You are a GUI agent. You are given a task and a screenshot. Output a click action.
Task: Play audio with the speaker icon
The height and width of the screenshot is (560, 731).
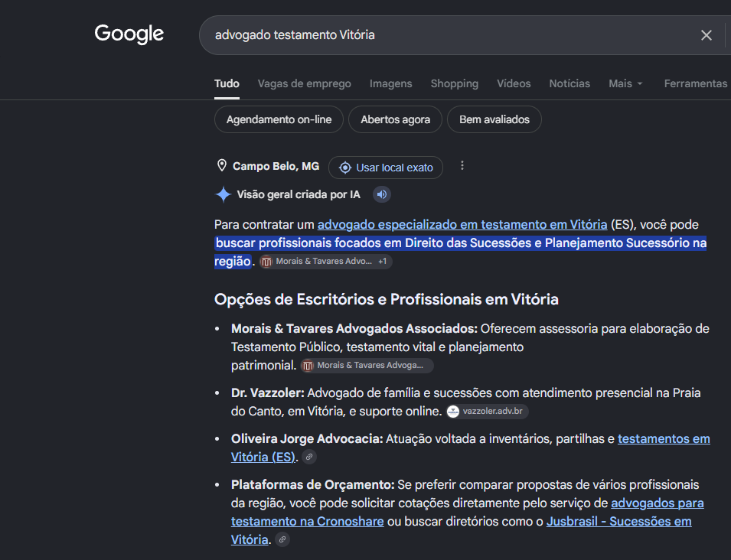click(x=382, y=194)
